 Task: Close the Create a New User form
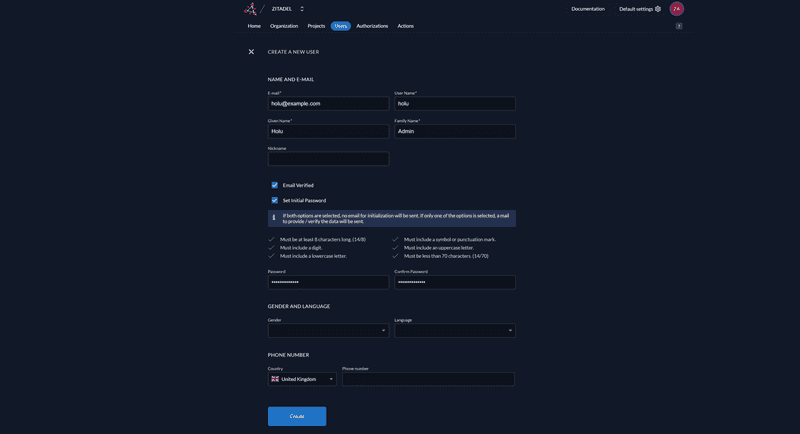tap(251, 52)
